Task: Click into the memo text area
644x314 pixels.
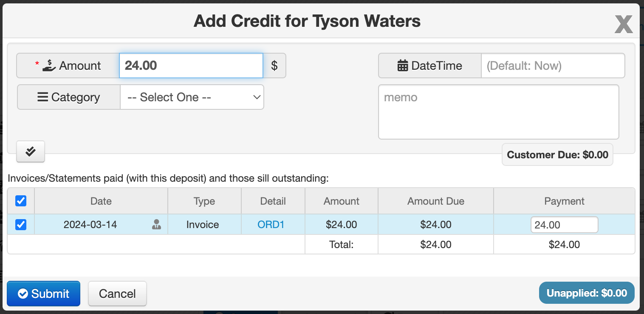Action: (x=498, y=112)
